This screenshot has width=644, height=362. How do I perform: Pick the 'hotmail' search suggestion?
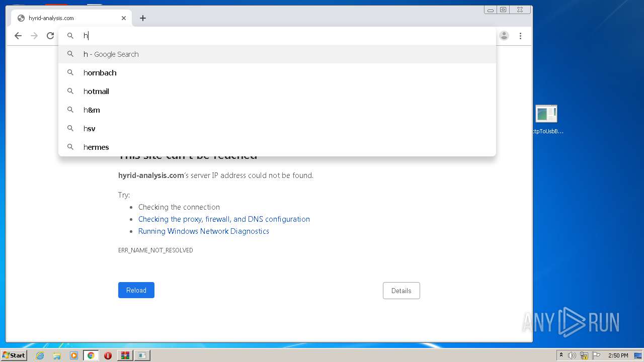tap(277, 92)
